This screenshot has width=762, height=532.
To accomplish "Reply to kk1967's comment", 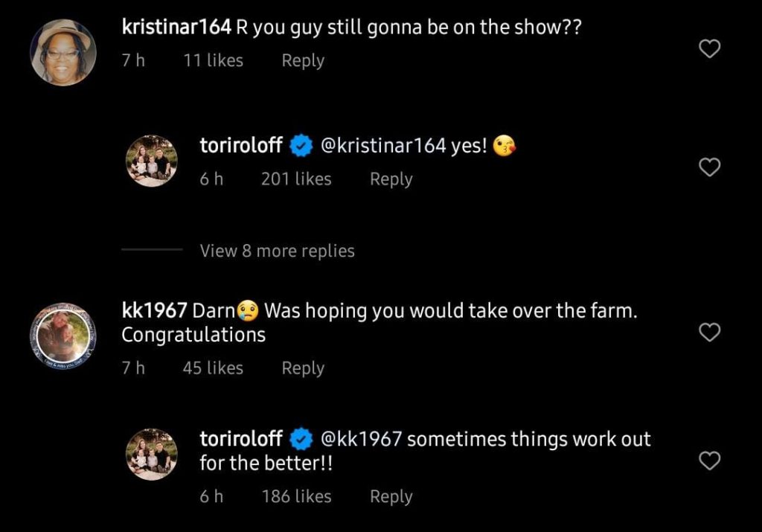I will click(x=302, y=368).
